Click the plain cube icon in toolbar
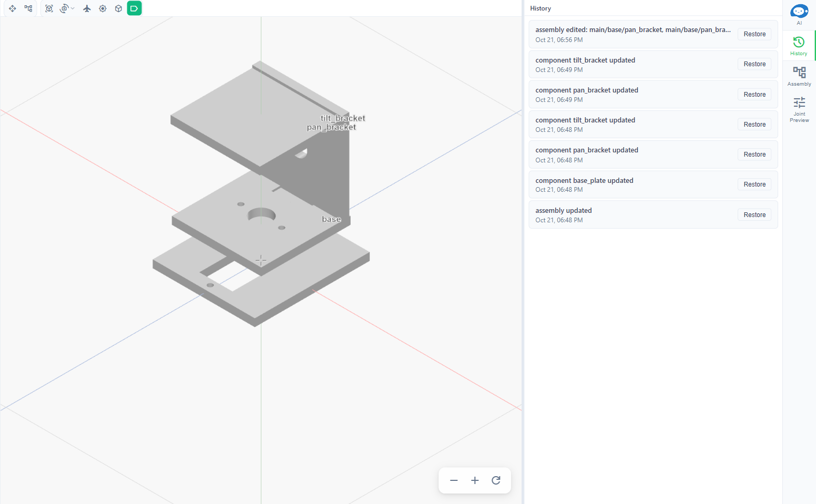This screenshot has width=816, height=504. point(119,8)
